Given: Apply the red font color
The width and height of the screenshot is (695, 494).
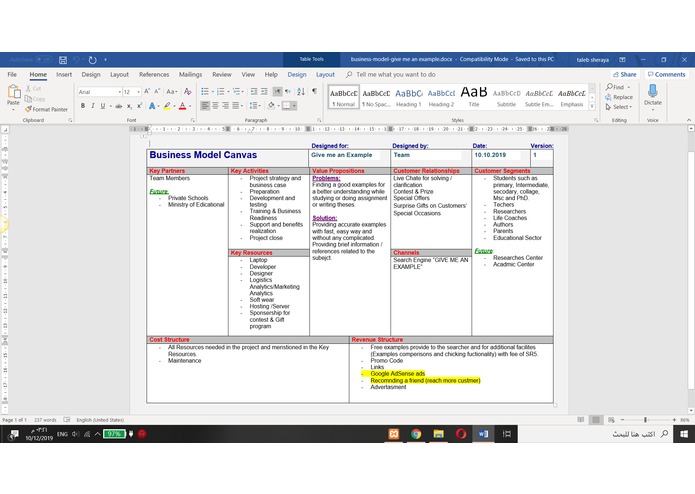Looking at the screenshot, I should click(182, 106).
